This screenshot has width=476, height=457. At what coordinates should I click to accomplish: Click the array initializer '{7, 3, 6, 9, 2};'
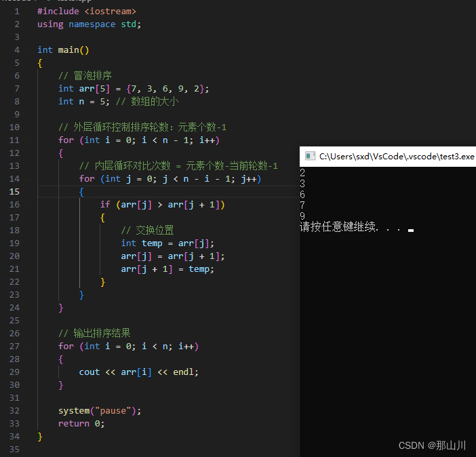168,89
